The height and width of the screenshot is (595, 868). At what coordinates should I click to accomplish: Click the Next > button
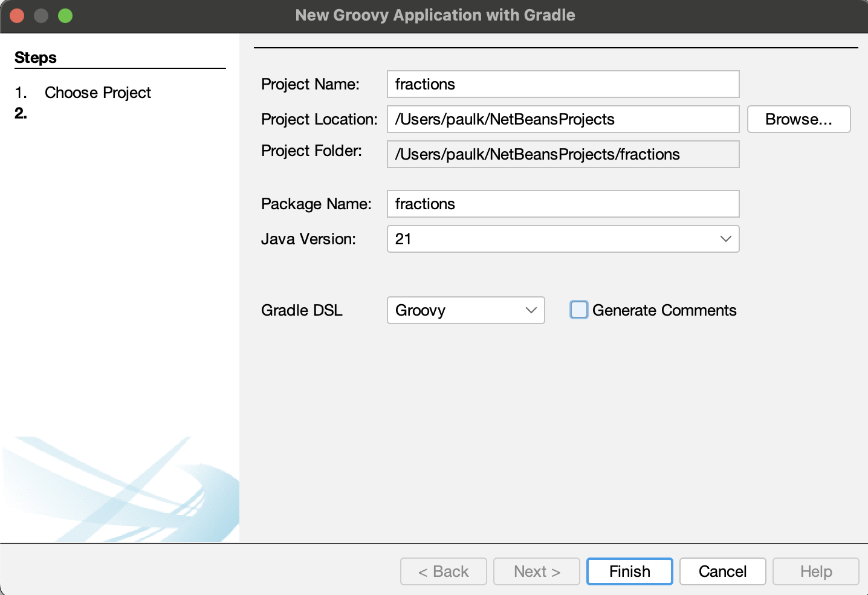click(x=536, y=571)
